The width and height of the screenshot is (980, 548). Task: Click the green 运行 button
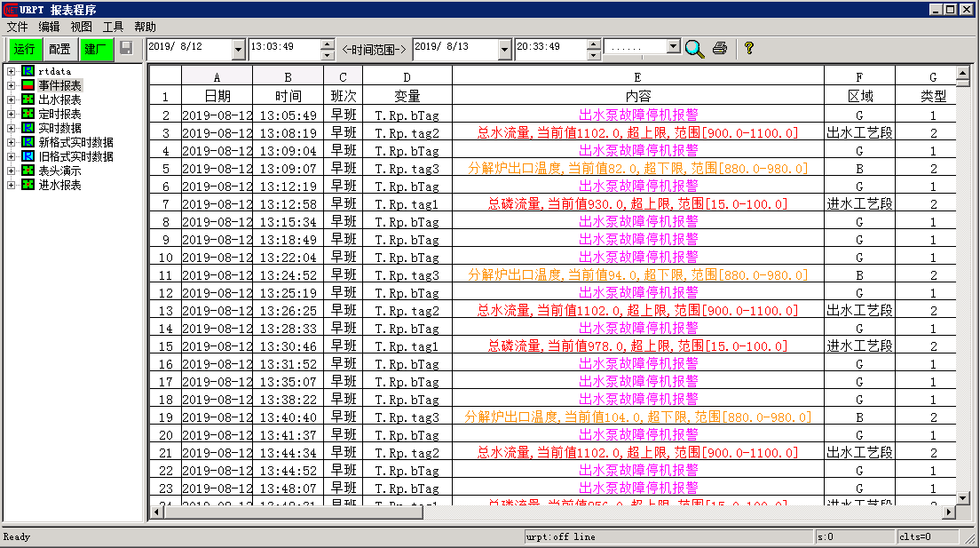(24, 49)
